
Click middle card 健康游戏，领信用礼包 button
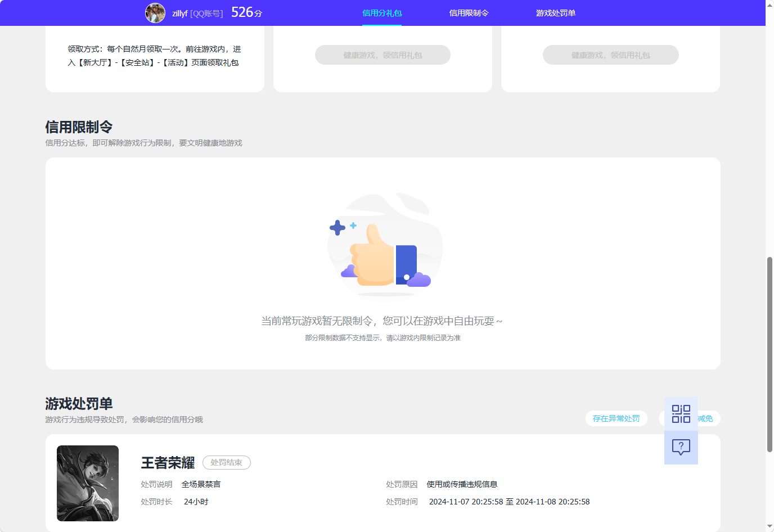[x=382, y=55]
